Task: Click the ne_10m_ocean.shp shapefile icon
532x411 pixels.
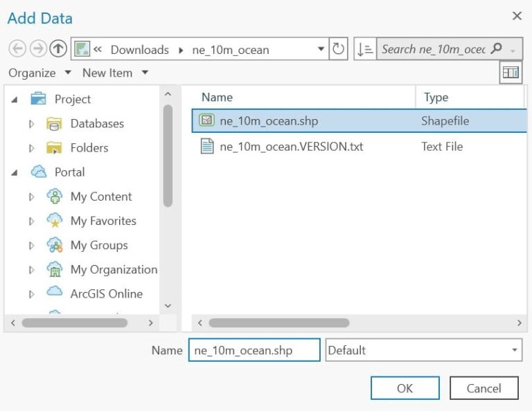Action: (x=206, y=121)
